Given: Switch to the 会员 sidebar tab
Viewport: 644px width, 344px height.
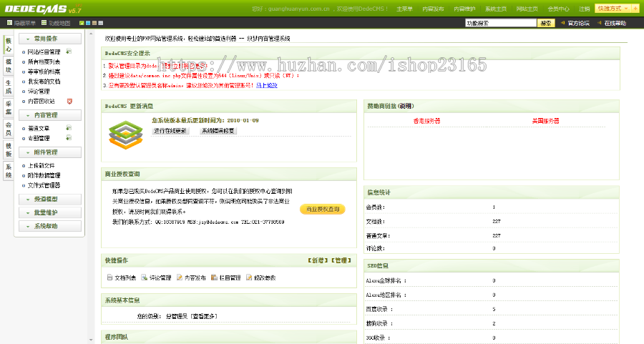Looking at the screenshot, I should pyautogui.click(x=9, y=129).
